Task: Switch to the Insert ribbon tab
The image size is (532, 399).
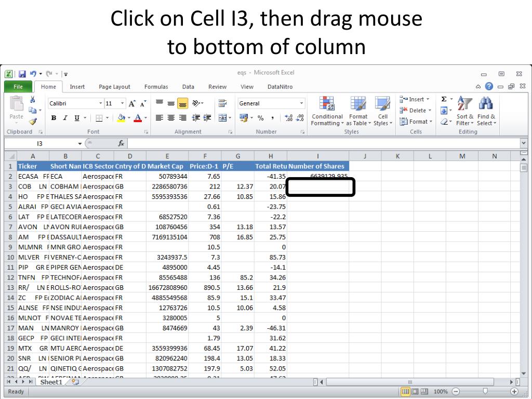Action: [77, 87]
